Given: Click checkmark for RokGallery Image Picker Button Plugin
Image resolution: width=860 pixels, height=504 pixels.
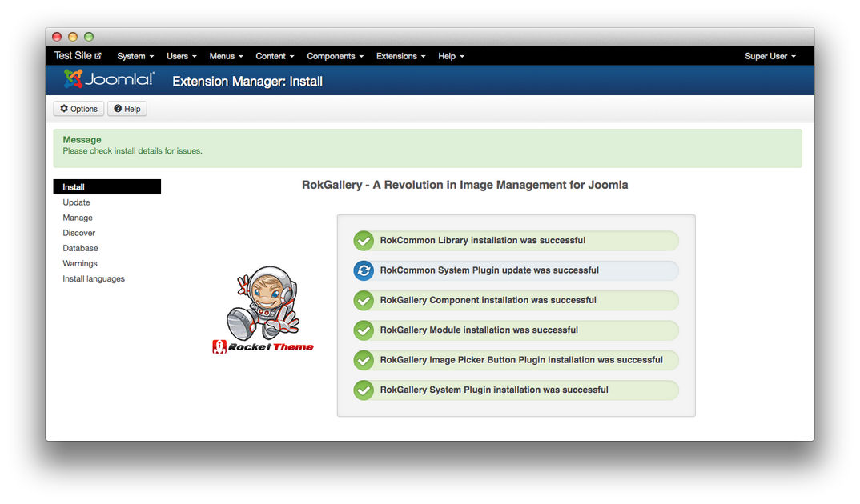Looking at the screenshot, I should 364,361.
